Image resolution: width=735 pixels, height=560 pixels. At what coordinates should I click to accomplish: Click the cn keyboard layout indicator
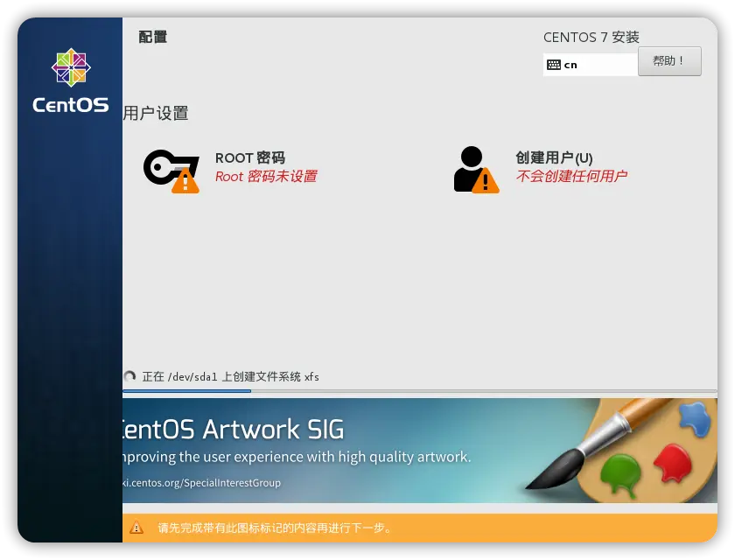pos(590,65)
